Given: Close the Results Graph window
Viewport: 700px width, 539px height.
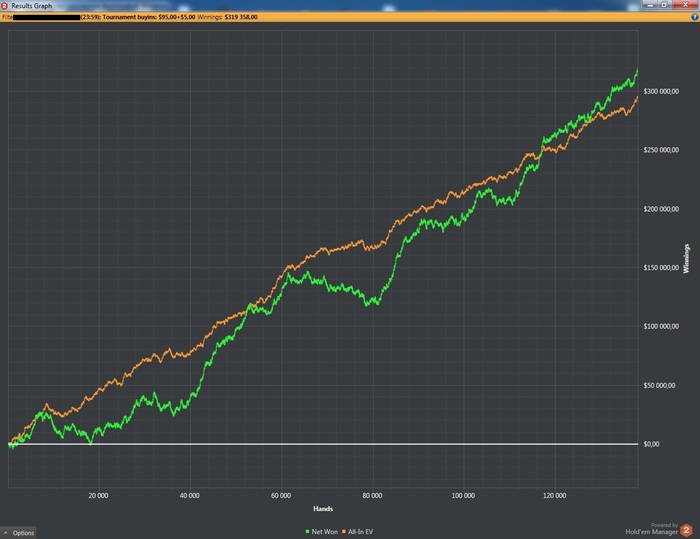Looking at the screenshot, I should tap(685, 5).
